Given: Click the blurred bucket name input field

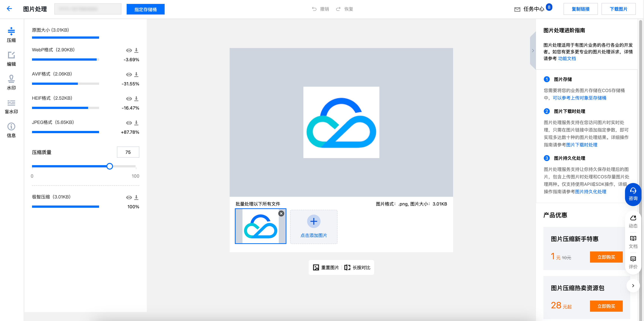Looking at the screenshot, I should tap(88, 9).
